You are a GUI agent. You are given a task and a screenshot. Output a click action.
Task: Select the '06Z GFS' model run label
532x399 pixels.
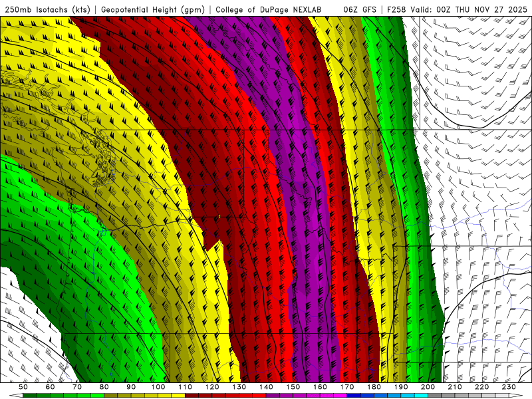click(360, 10)
